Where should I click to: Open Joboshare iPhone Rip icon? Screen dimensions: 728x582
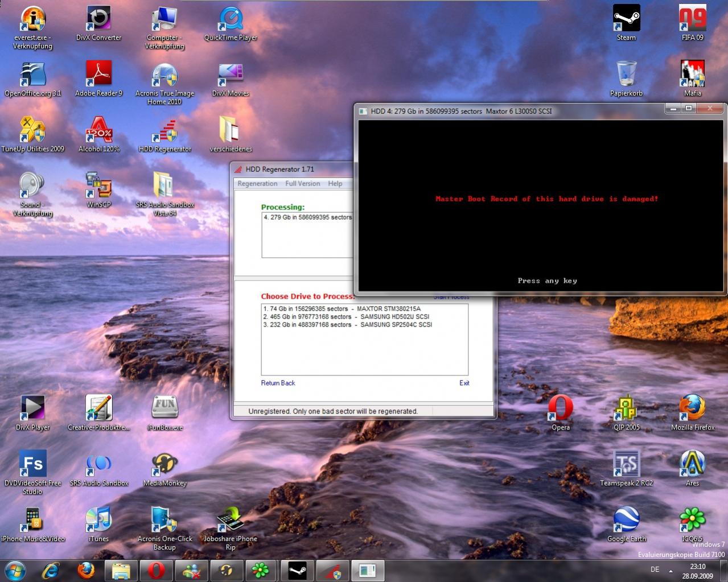(x=231, y=519)
